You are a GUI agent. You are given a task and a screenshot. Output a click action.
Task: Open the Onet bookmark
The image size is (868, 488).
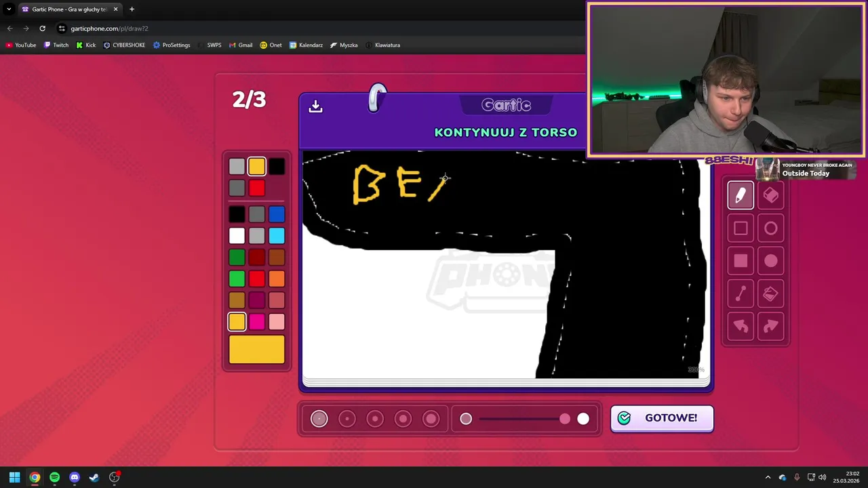click(x=271, y=45)
